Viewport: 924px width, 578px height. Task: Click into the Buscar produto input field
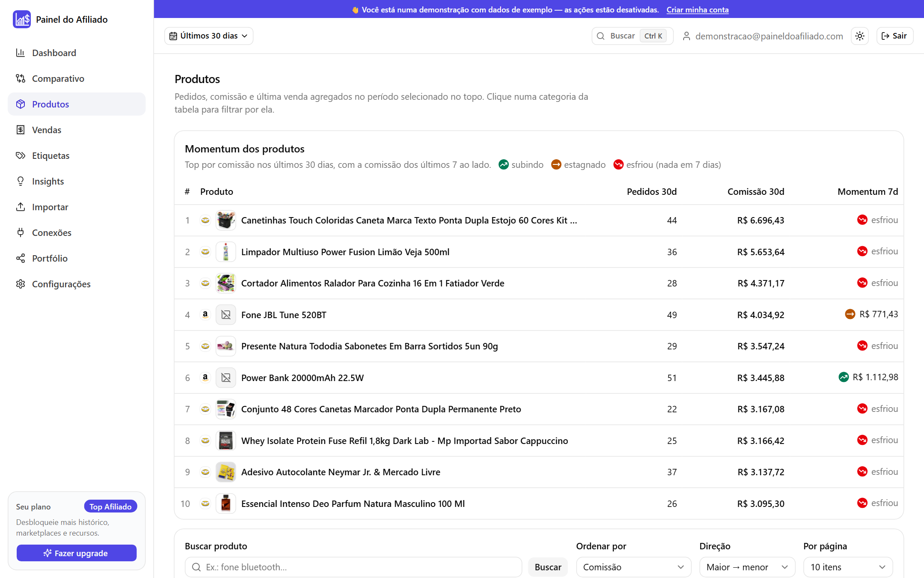click(353, 567)
